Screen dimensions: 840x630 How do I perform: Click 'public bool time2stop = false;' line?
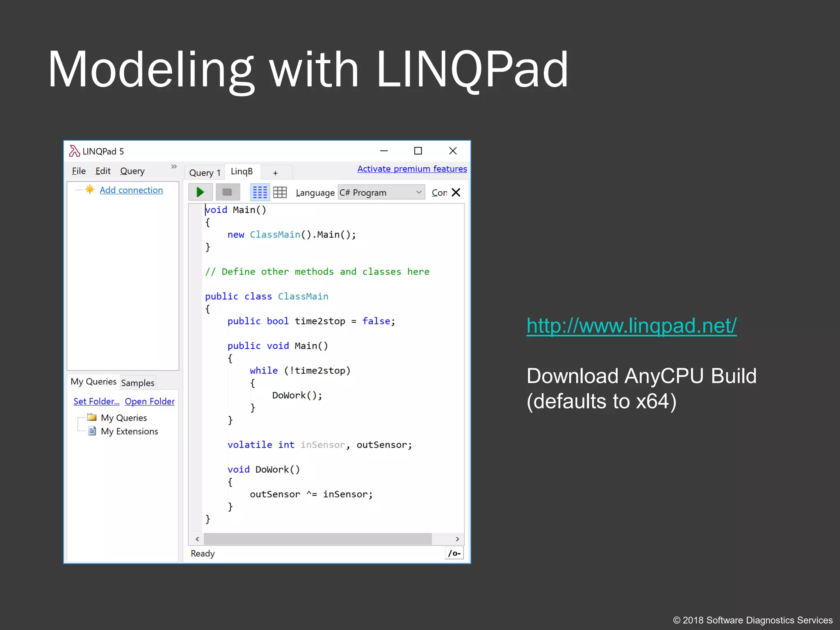(x=311, y=321)
